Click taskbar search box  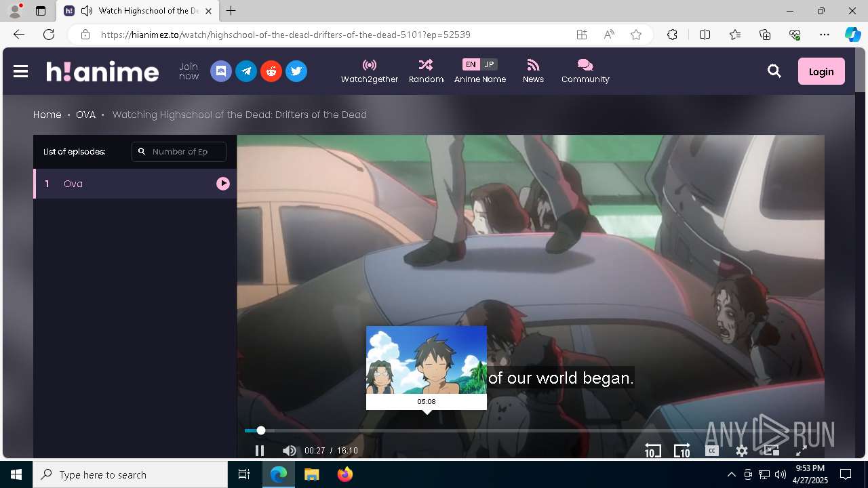130,474
